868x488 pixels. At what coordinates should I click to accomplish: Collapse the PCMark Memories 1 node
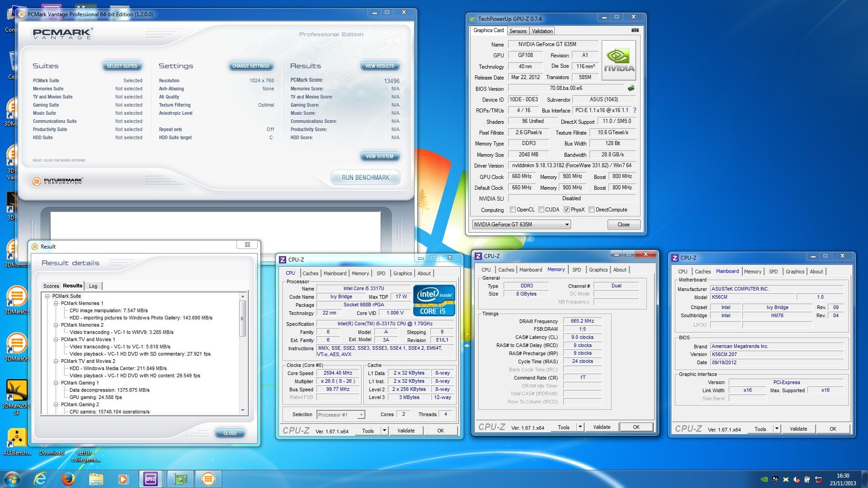tap(56, 304)
